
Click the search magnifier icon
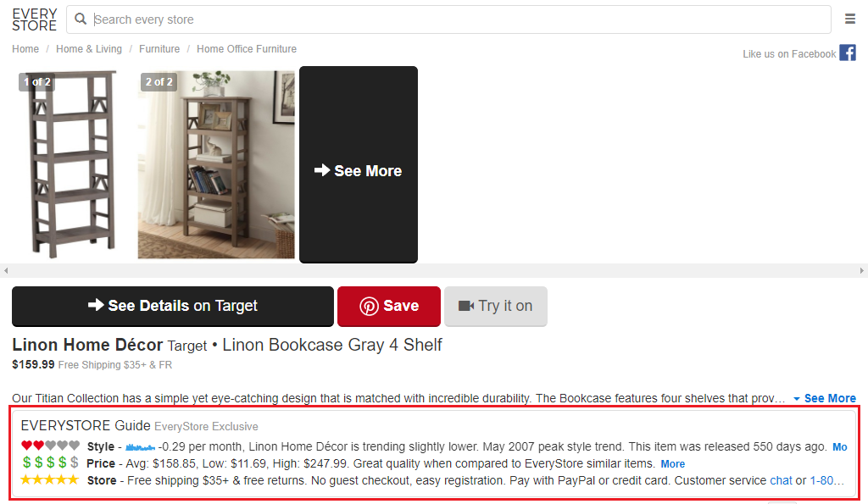tap(81, 19)
